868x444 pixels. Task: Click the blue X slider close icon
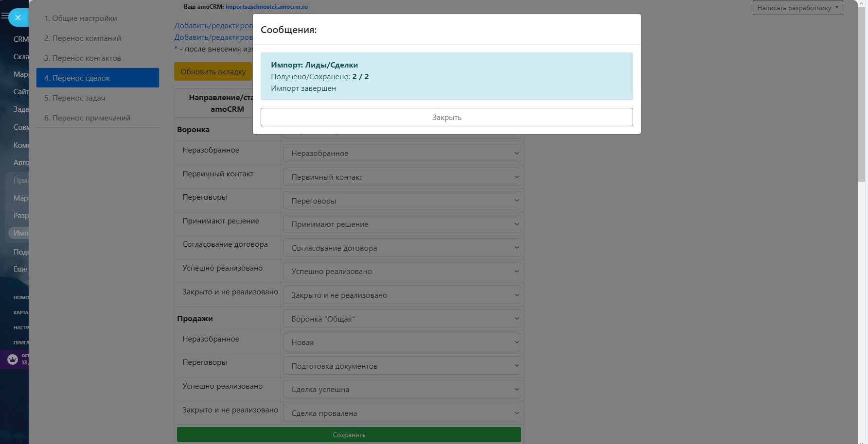(x=18, y=17)
